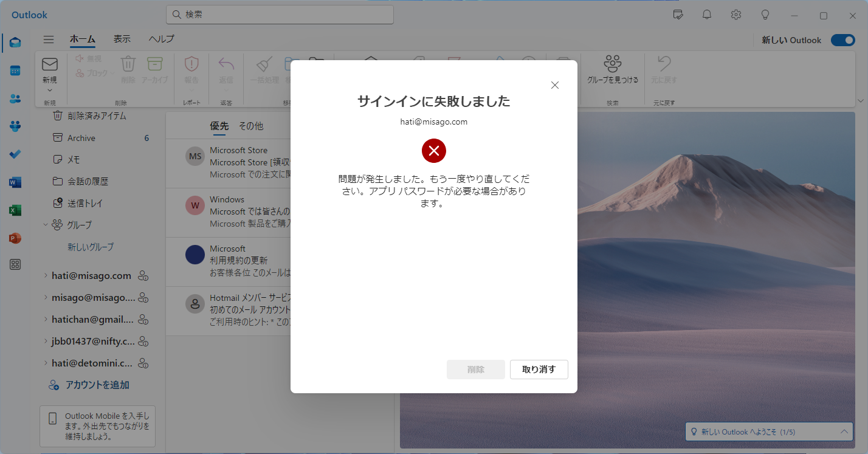Open the tips lightbulb icon
The width and height of the screenshot is (868, 454).
click(765, 15)
